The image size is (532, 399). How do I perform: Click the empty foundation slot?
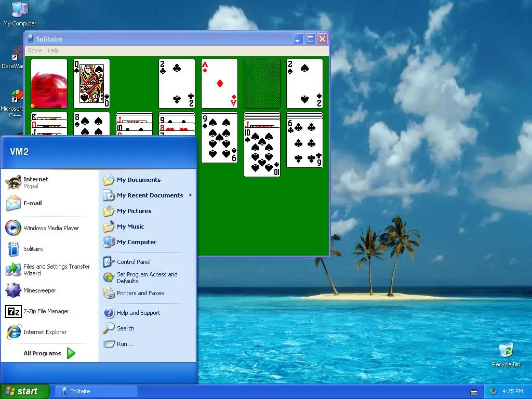click(x=262, y=84)
